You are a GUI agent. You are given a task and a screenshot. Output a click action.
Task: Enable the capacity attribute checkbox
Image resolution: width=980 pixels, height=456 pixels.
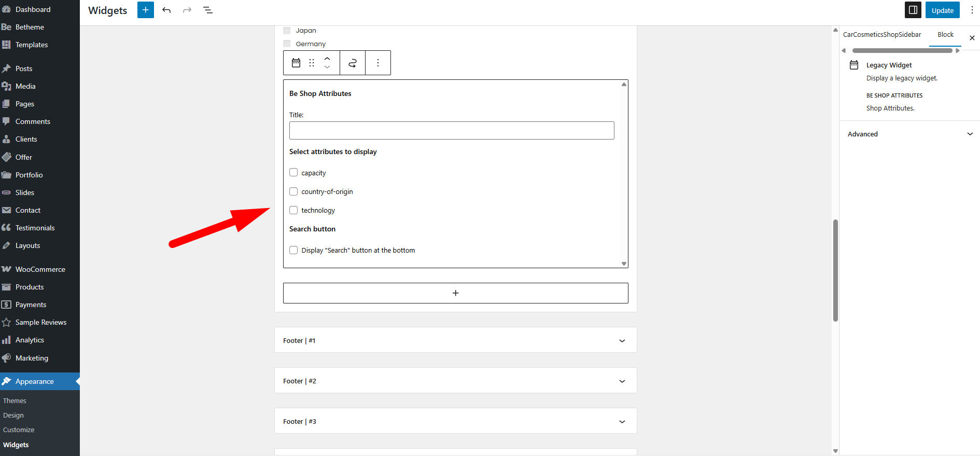coord(293,172)
